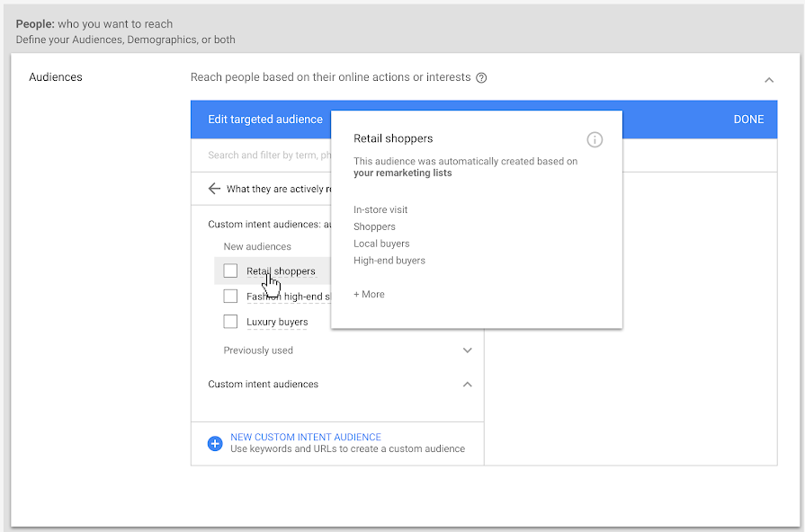Focus the 'Search and filter by term' field
The width and height of the screenshot is (805, 532).
pos(263,155)
